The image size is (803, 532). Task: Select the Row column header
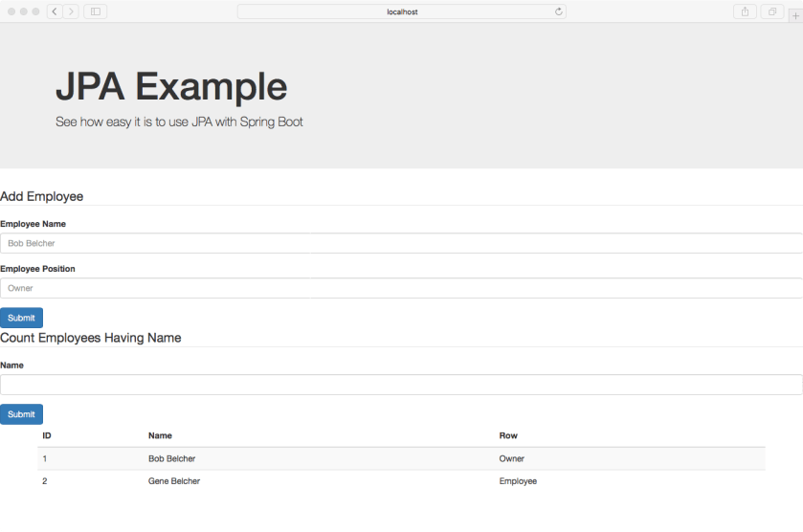tap(508, 435)
